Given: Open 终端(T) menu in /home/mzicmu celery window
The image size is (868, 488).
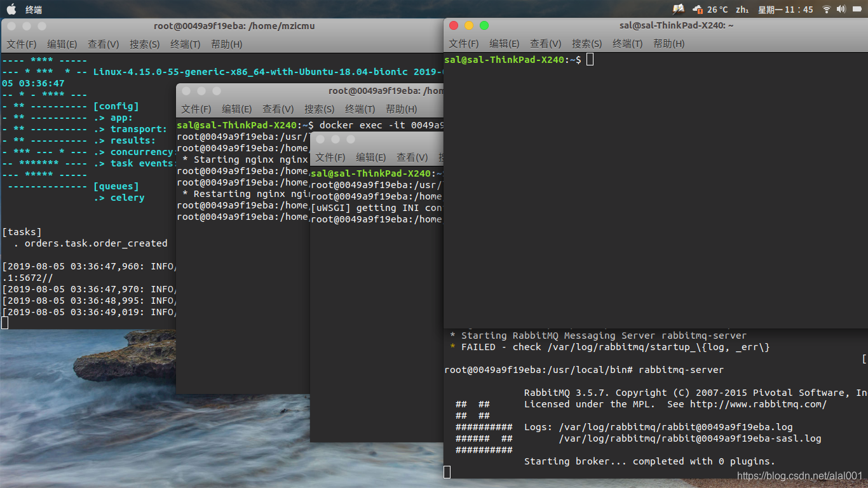Looking at the screenshot, I should [186, 44].
